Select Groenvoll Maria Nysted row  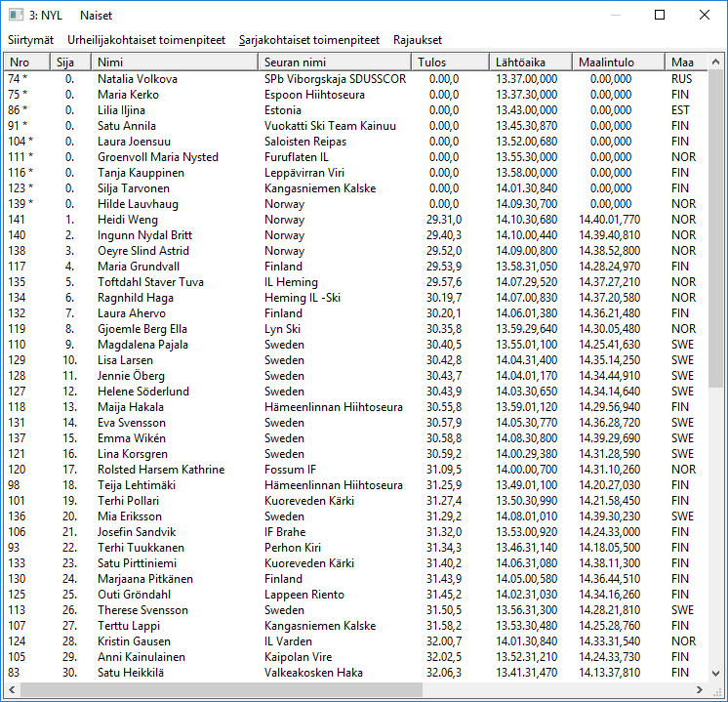click(356, 157)
